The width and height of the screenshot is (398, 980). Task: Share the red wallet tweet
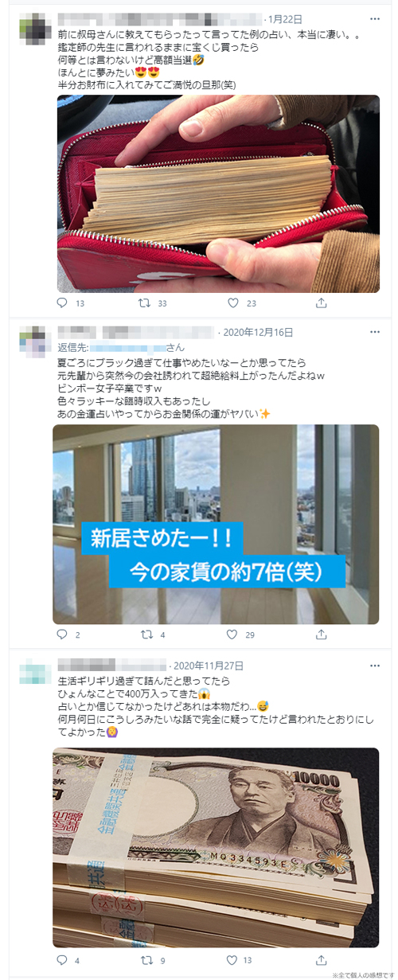[x=322, y=303]
